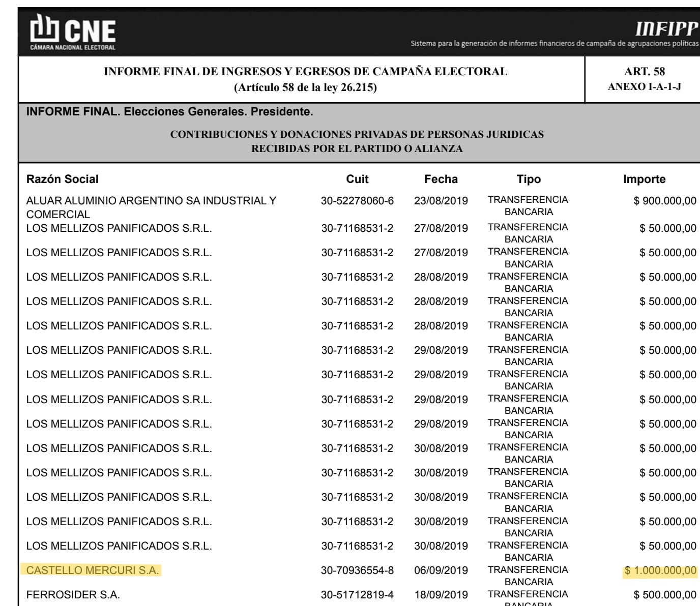Select the 'Cuit' column header
Viewport: 700px width, 606px height.
pyautogui.click(x=357, y=179)
